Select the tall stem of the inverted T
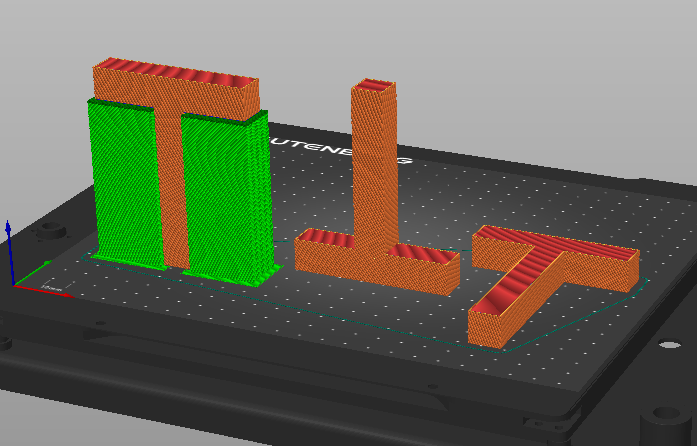 pyautogui.click(x=374, y=170)
